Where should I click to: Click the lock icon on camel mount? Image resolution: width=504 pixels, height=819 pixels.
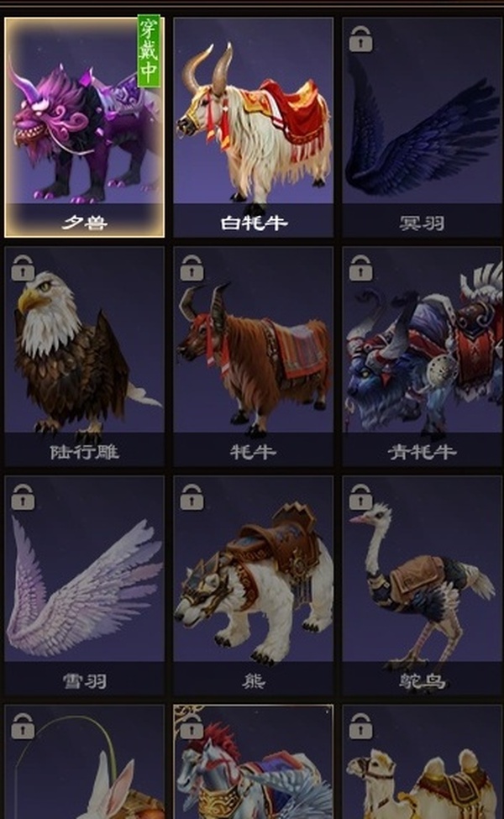360,726
